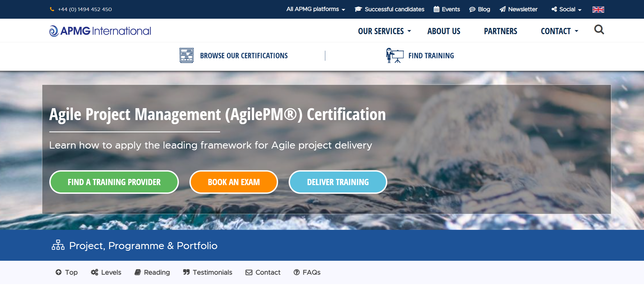The height and width of the screenshot is (293, 644).
Task: Expand the Our Services menu
Action: pyautogui.click(x=384, y=31)
